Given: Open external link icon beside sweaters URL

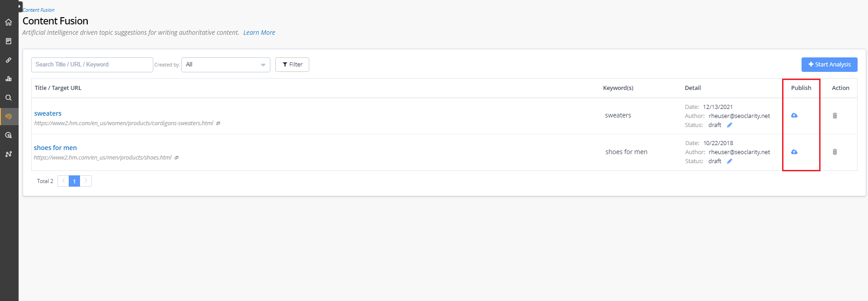Looking at the screenshot, I should 218,123.
